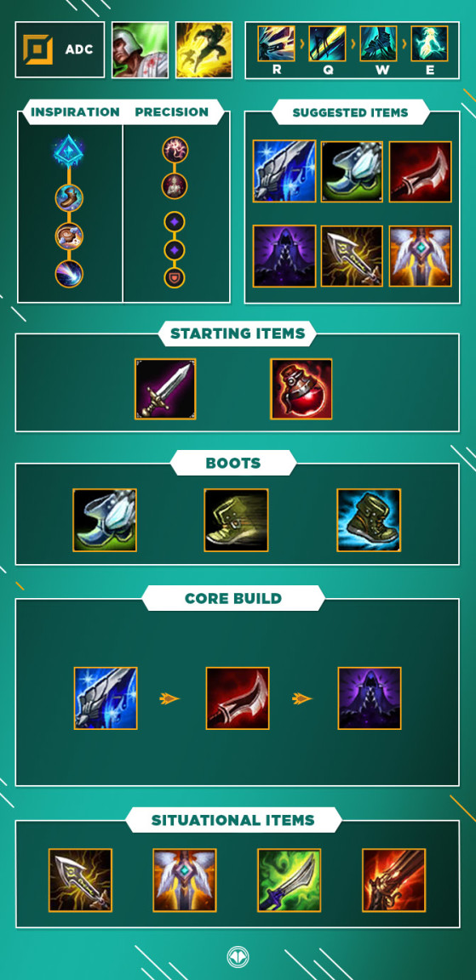Screen dimensions: 476x980
Task: Select the glowing blue Ionian Boots
Action: 369,520
